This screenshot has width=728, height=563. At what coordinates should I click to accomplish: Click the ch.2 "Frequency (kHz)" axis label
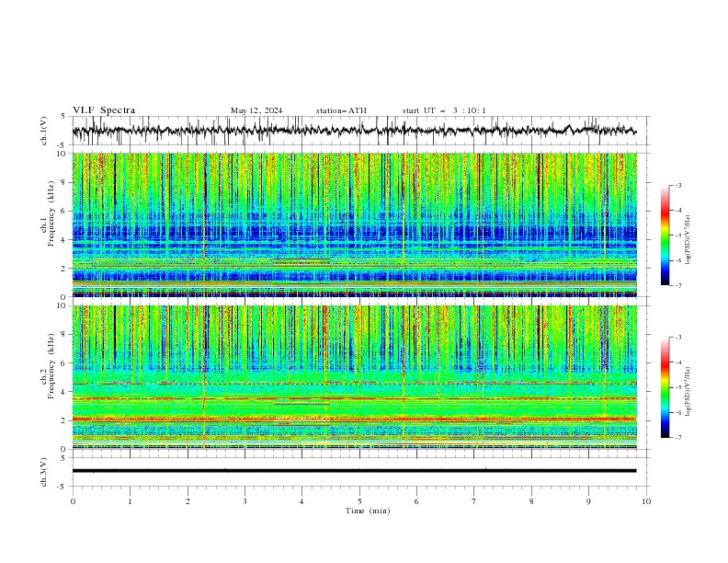[51, 366]
